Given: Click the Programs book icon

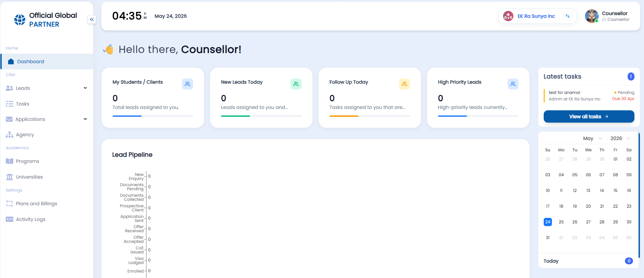Looking at the screenshot, I should pos(10,161).
